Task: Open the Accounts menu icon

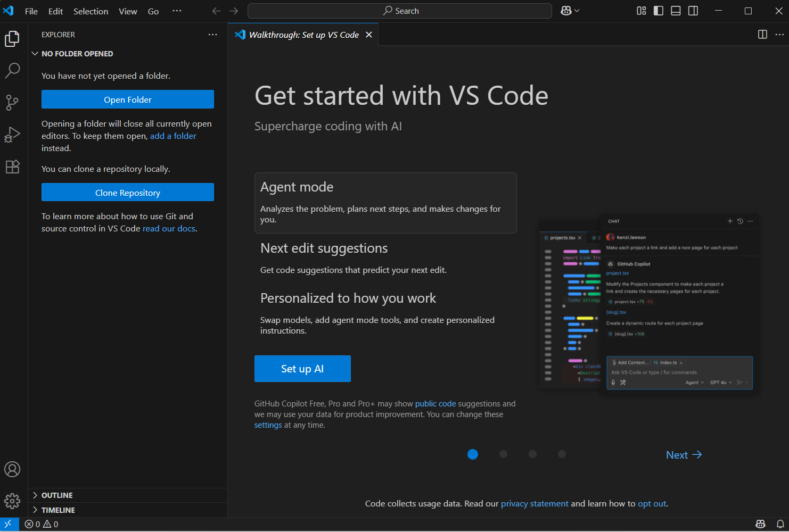Action: pyautogui.click(x=12, y=469)
